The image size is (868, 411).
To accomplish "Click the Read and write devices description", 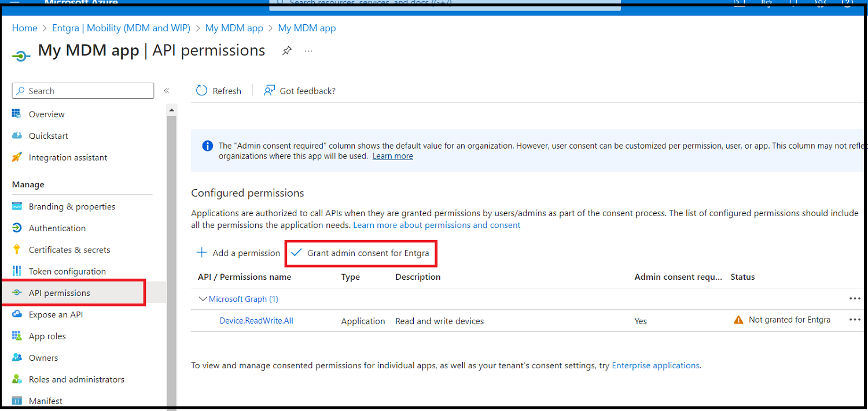I will [x=440, y=321].
